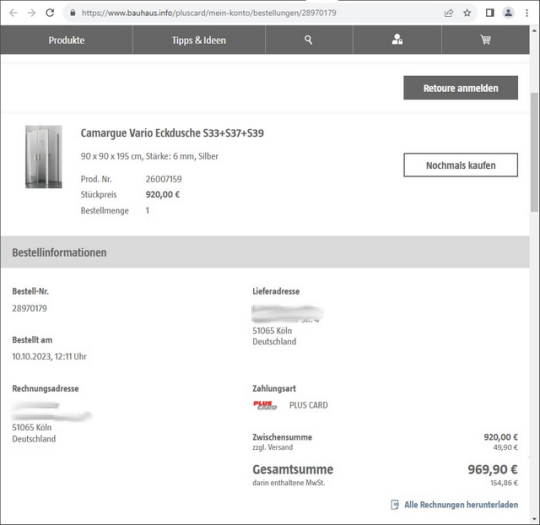Click the Gesamtsumme amount 969,90 €
This screenshot has height=525, width=540.
coord(492,470)
